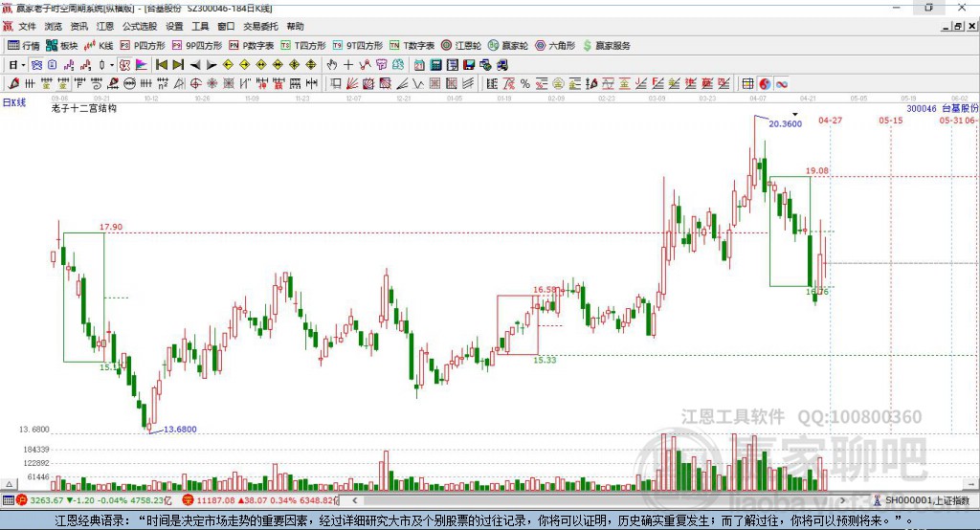Click the save floppy disk icon

tap(469, 65)
